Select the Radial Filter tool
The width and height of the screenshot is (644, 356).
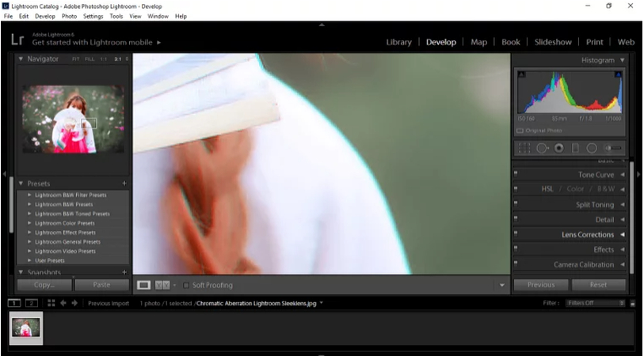click(592, 148)
